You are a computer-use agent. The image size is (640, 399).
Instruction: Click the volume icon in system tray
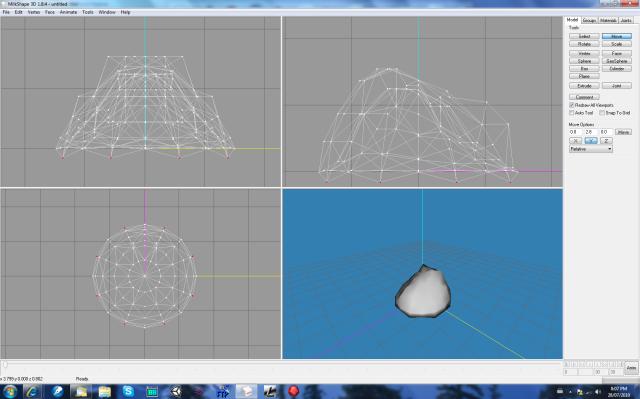[598, 392]
